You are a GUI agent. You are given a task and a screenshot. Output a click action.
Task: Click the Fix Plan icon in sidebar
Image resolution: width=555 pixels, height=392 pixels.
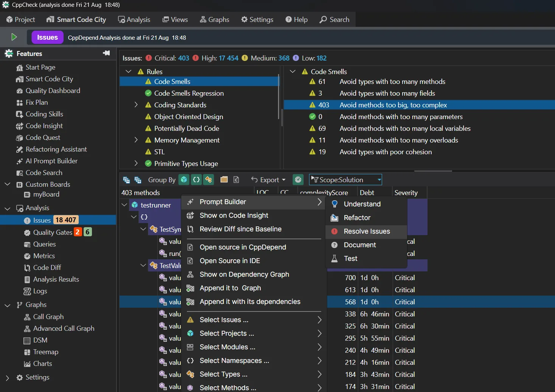click(x=20, y=103)
